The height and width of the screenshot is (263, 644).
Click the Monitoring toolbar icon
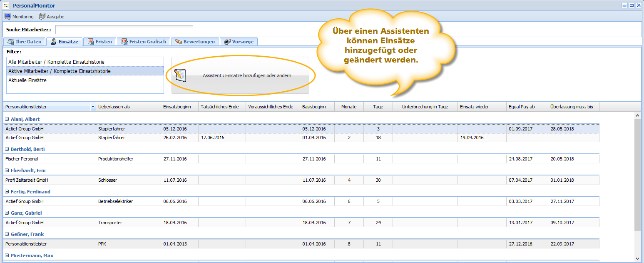click(7, 17)
